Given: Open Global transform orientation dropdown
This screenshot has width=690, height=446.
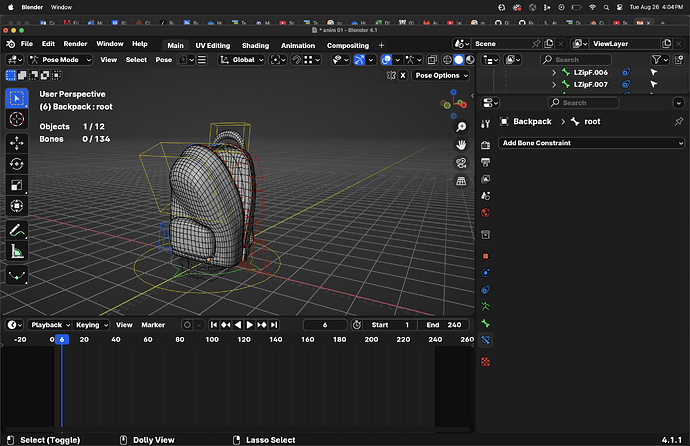Looking at the screenshot, I should point(242,60).
